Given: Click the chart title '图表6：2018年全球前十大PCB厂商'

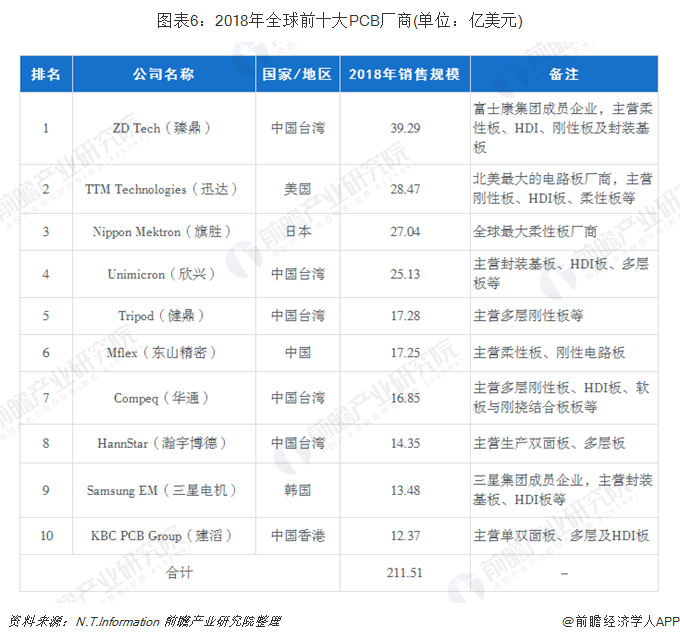Looking at the screenshot, I should point(284,20).
